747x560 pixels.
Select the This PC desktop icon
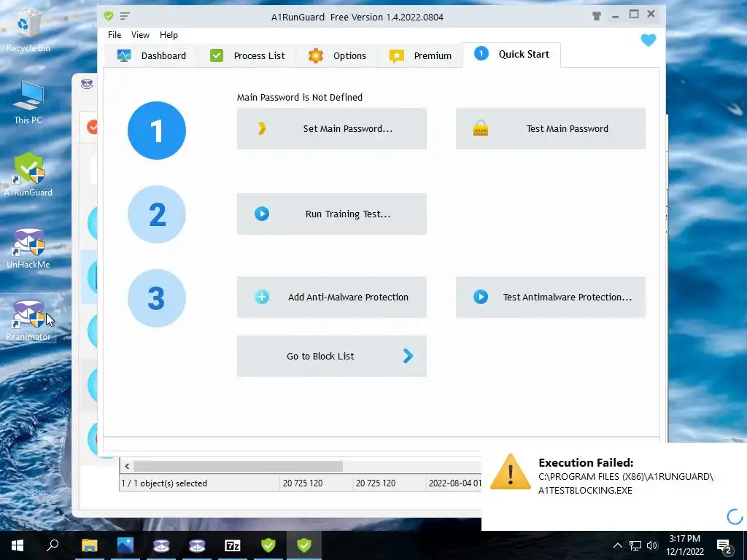(x=28, y=102)
